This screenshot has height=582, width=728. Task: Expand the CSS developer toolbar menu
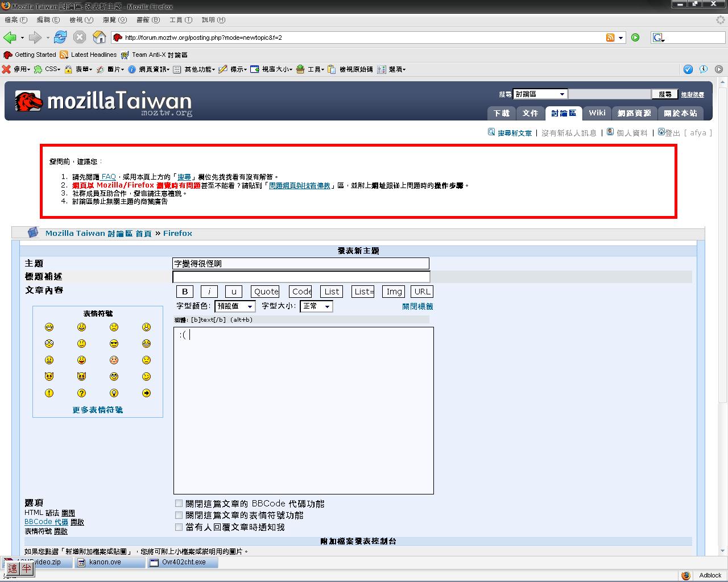click(x=47, y=69)
